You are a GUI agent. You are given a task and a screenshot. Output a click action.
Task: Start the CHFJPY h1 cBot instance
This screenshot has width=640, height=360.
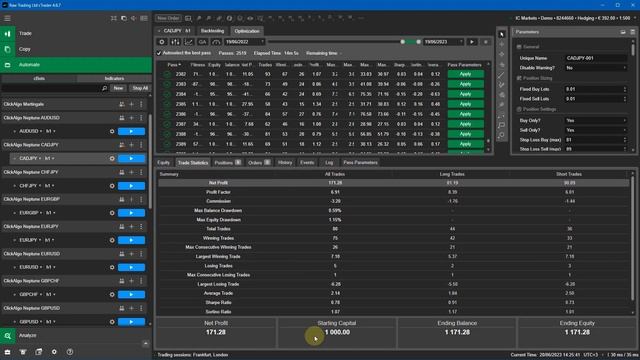pos(131,186)
